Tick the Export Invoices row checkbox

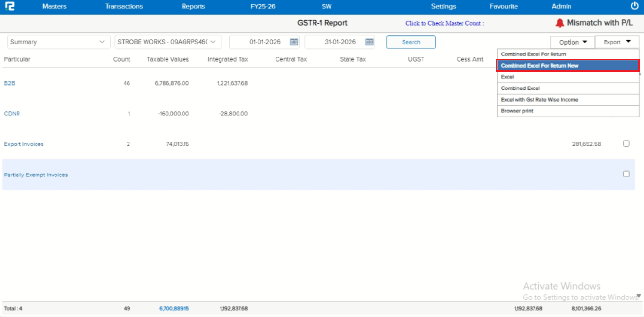[626, 143]
